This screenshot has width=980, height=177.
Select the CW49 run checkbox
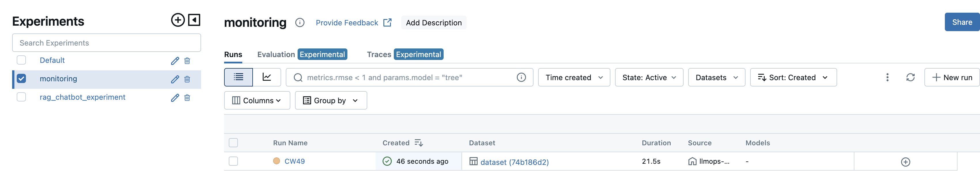233,161
